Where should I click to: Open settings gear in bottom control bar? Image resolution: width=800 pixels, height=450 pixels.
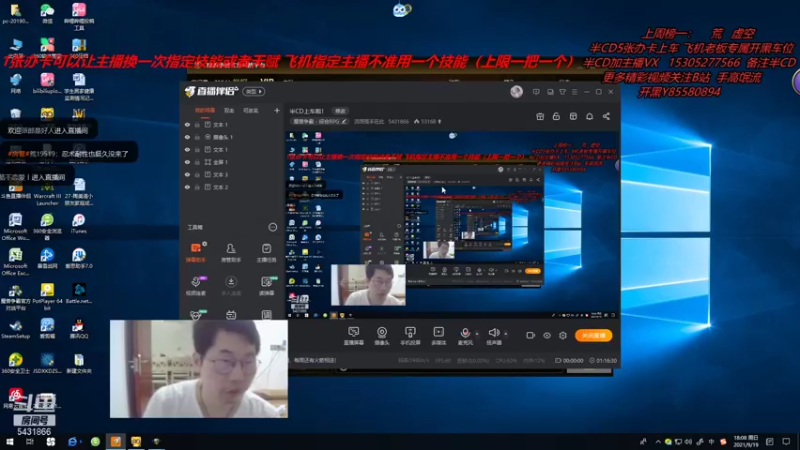[x=563, y=335]
